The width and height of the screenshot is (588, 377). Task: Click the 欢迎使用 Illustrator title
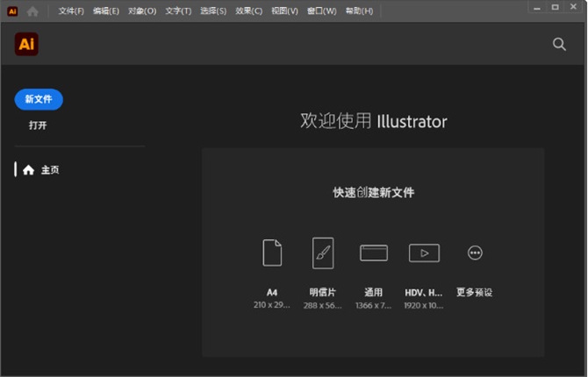(374, 121)
